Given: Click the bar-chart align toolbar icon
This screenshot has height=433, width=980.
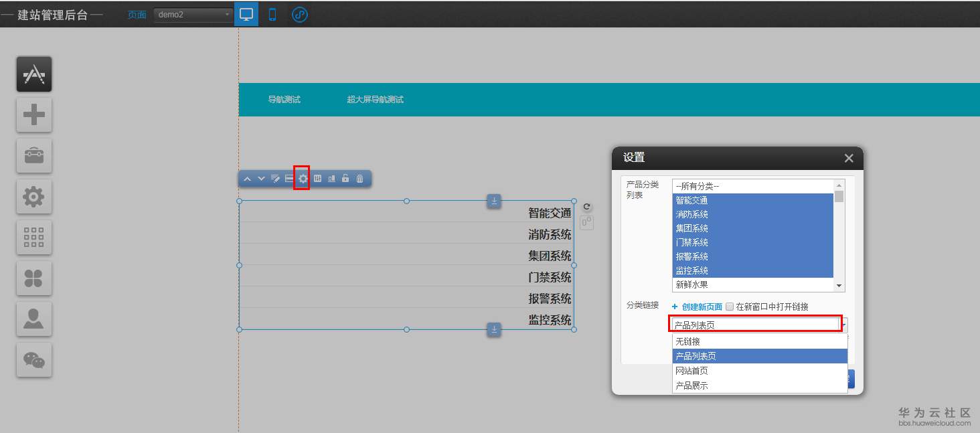Looking at the screenshot, I should point(331,179).
